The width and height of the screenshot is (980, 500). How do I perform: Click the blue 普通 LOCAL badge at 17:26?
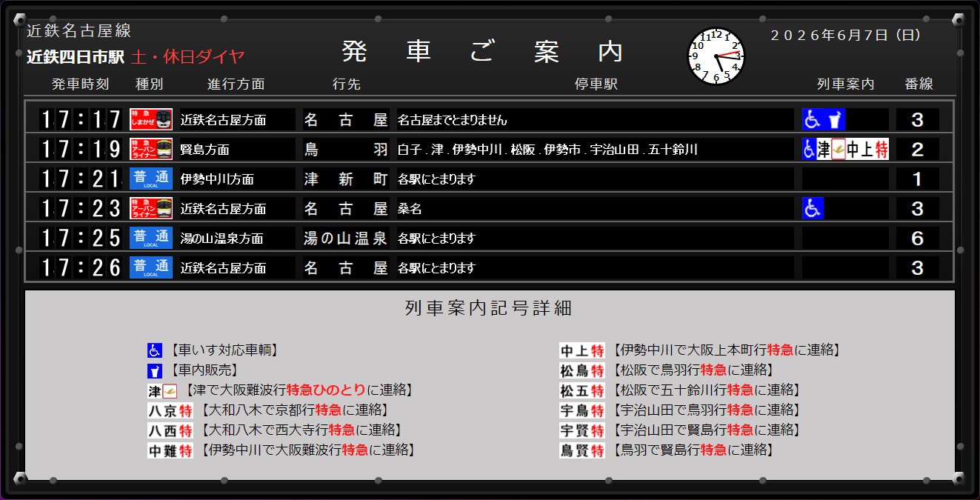151,267
